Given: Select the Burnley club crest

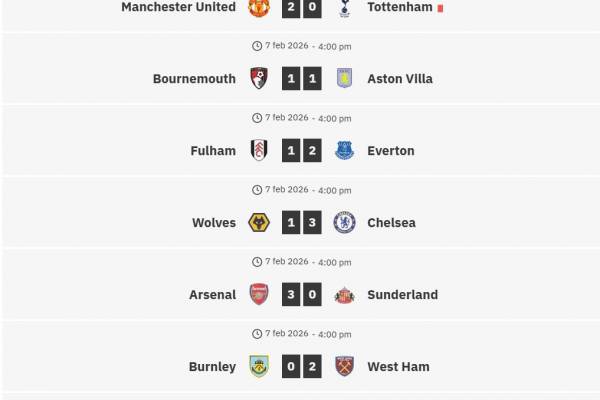Looking at the screenshot, I should coord(258,367).
